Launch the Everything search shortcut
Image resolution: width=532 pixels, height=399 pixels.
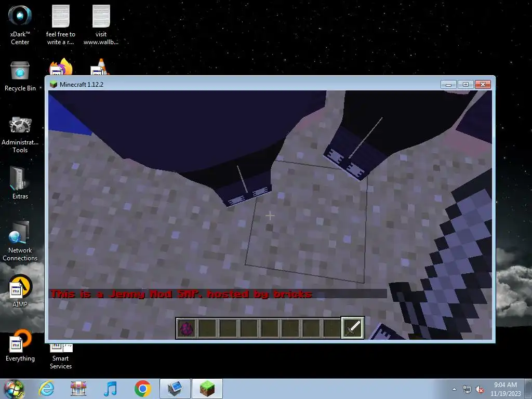click(20, 345)
